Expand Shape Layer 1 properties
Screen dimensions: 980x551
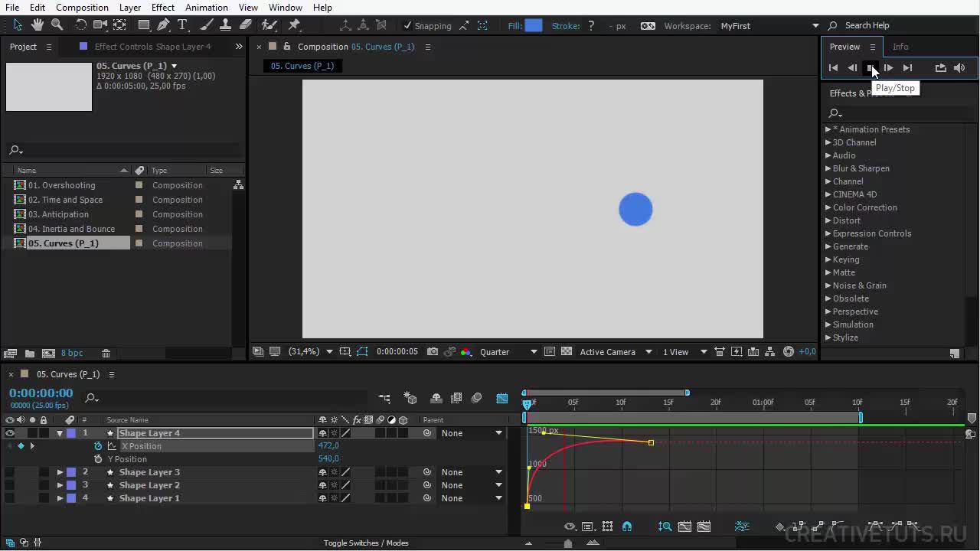(x=60, y=498)
